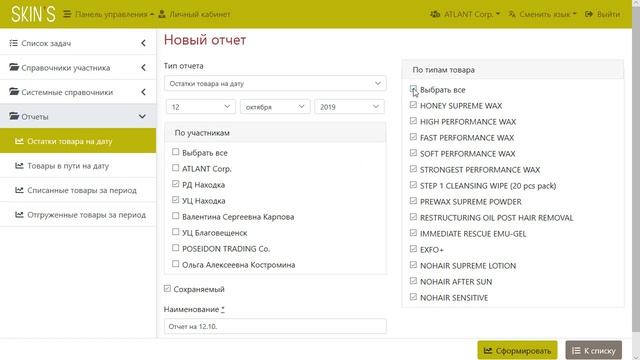Viewport: 640px width, 360px height.
Task: Click the SKIN'S logo
Action: coord(33,14)
